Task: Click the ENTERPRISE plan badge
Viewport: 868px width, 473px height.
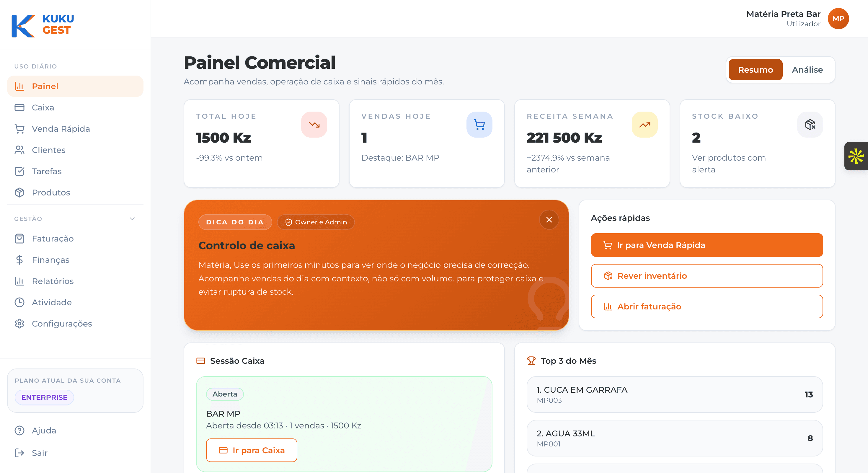Action: tap(44, 397)
